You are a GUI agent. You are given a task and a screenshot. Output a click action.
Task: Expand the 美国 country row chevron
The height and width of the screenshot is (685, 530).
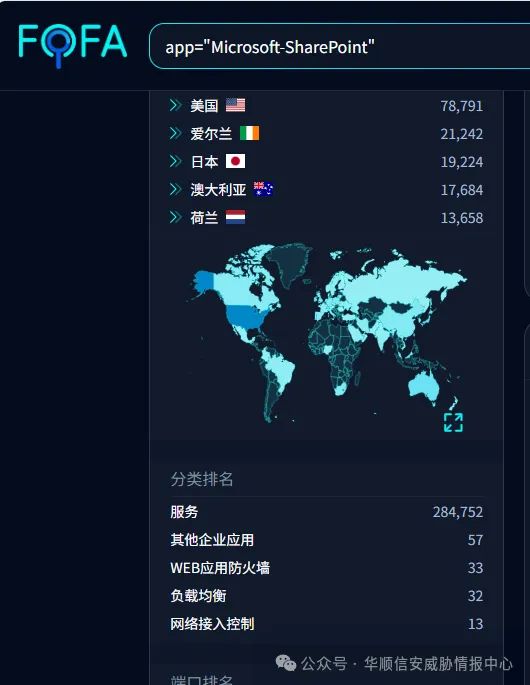(176, 105)
